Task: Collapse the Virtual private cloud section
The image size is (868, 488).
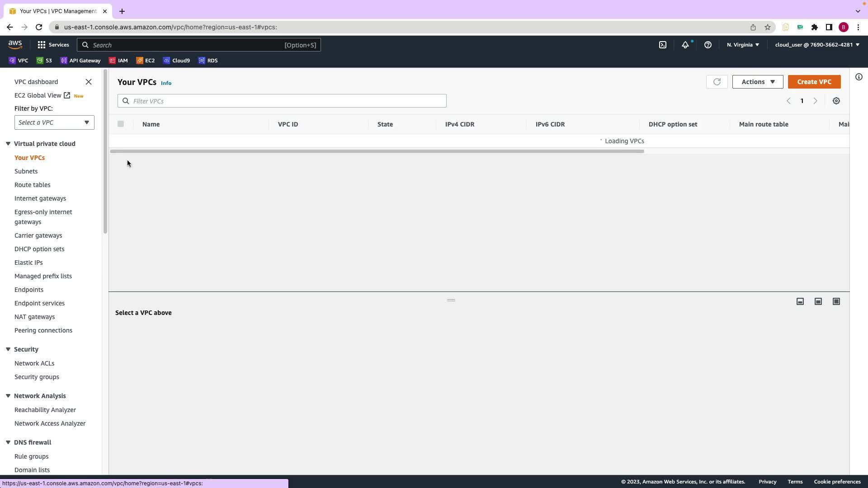Action: coord(8,144)
